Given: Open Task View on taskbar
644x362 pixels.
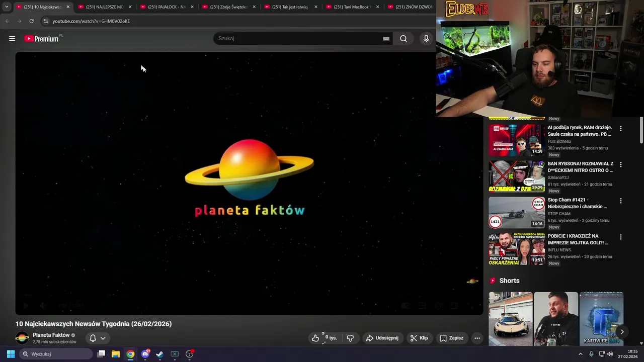Looking at the screenshot, I should [101, 354].
